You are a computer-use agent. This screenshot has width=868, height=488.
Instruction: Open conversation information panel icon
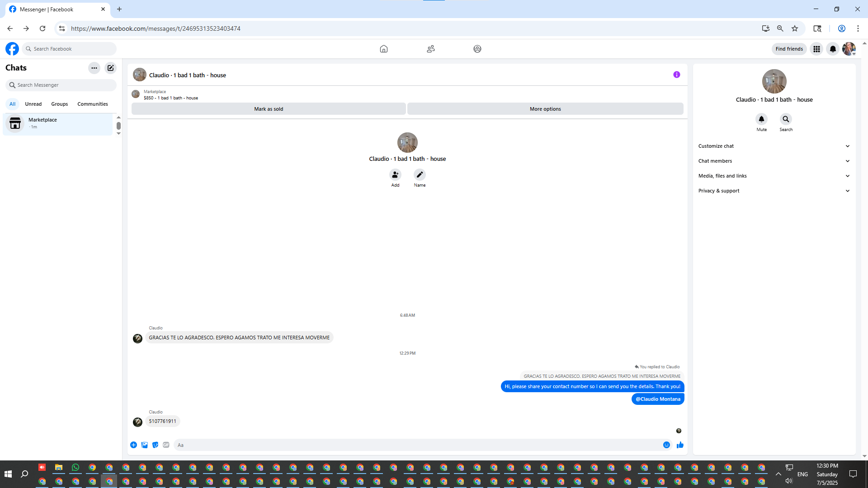pos(676,75)
